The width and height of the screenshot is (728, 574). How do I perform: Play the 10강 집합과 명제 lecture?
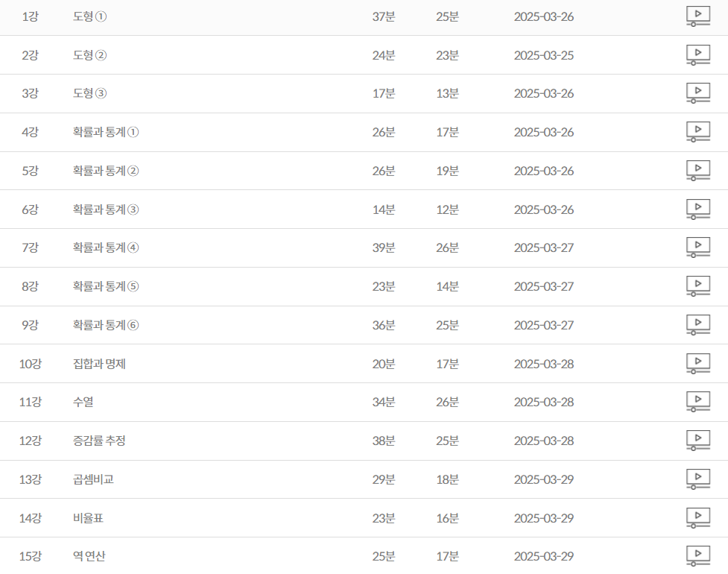coord(697,364)
